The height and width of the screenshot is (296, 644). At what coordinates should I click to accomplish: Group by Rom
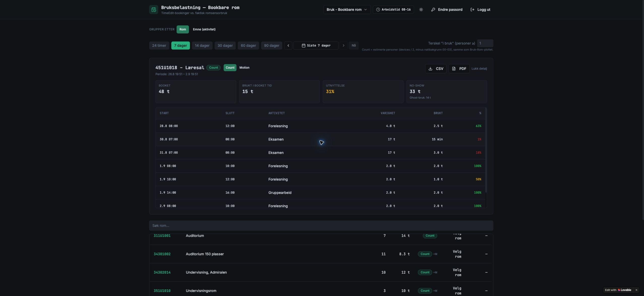183,29
